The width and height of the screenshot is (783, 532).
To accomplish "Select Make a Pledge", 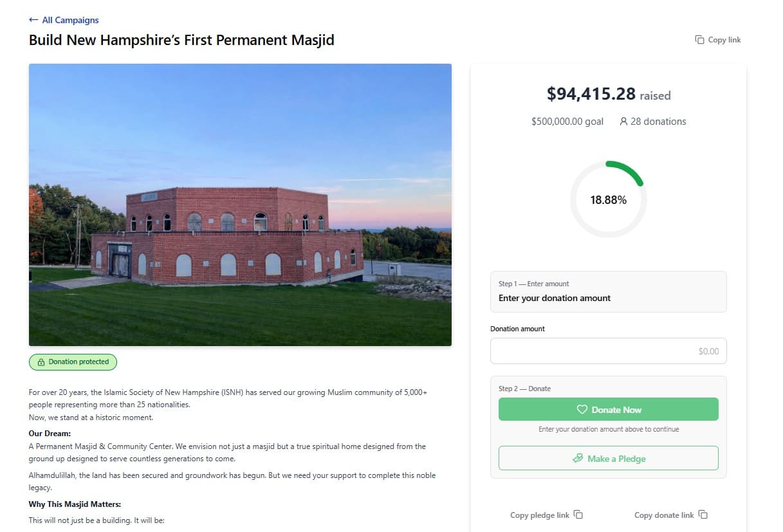I will (x=608, y=458).
